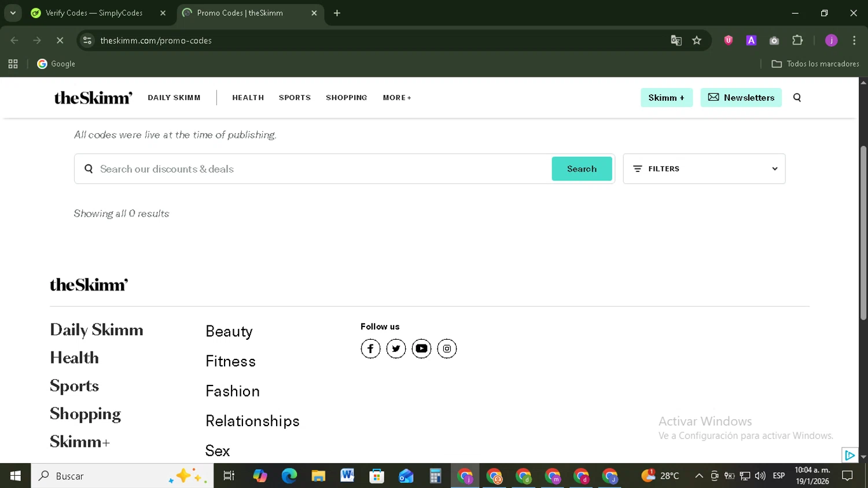Open Todos los marcadores folder
This screenshot has height=488, width=868.
815,64
